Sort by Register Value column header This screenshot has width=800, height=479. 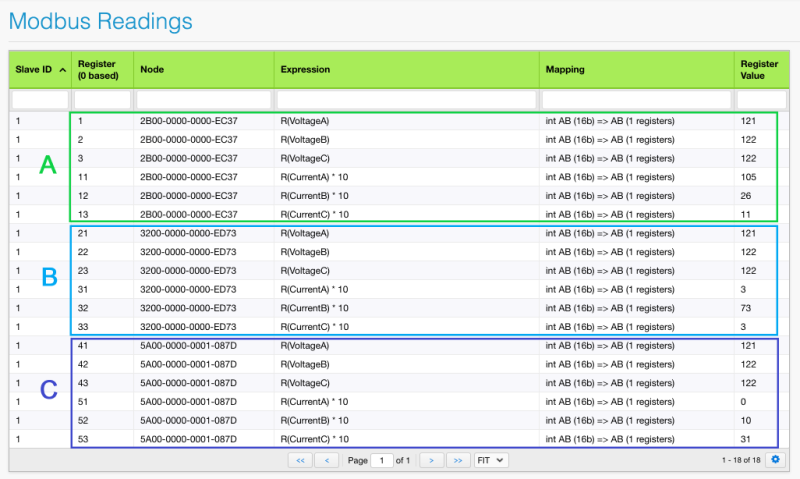click(x=757, y=70)
